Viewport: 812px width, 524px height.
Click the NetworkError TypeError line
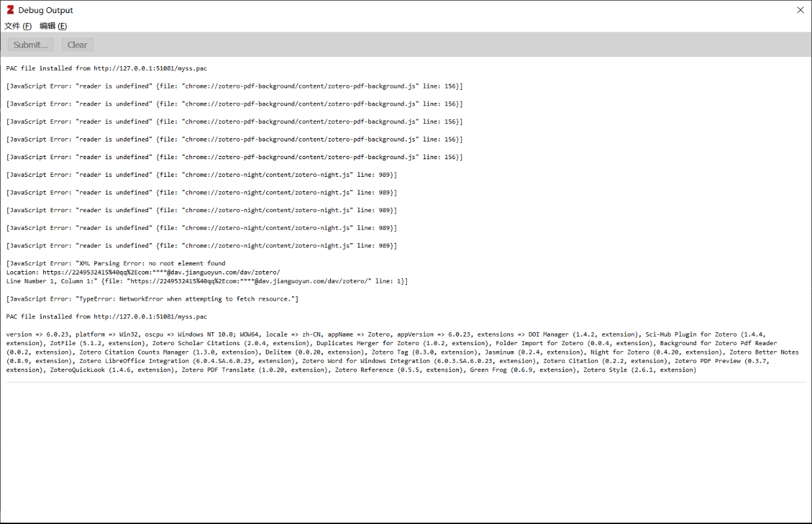152,298
